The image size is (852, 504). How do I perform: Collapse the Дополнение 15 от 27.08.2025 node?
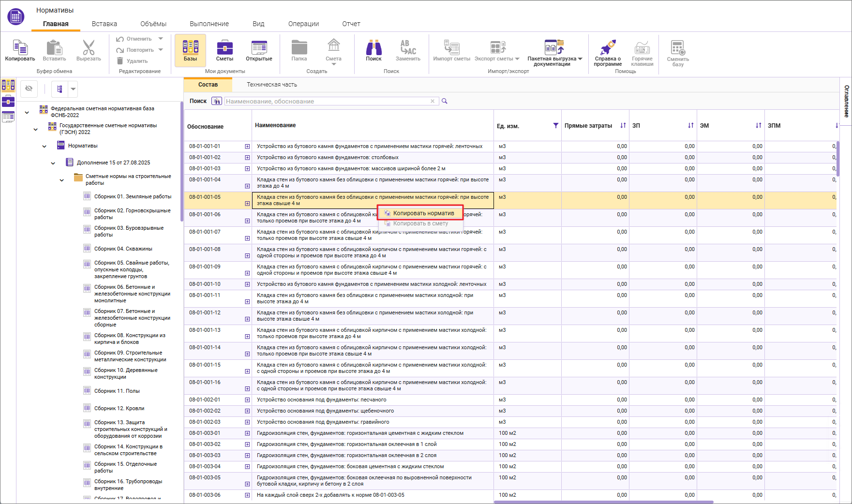coord(53,163)
